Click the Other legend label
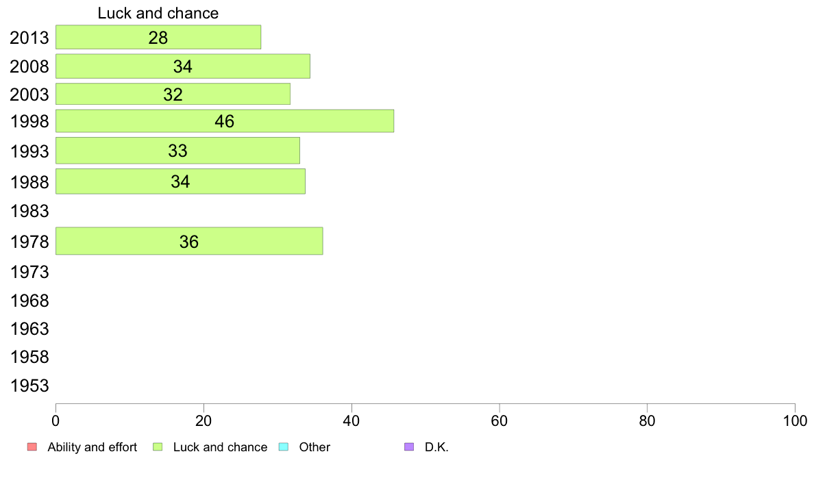Image resolution: width=814 pixels, height=504 pixels. click(314, 447)
